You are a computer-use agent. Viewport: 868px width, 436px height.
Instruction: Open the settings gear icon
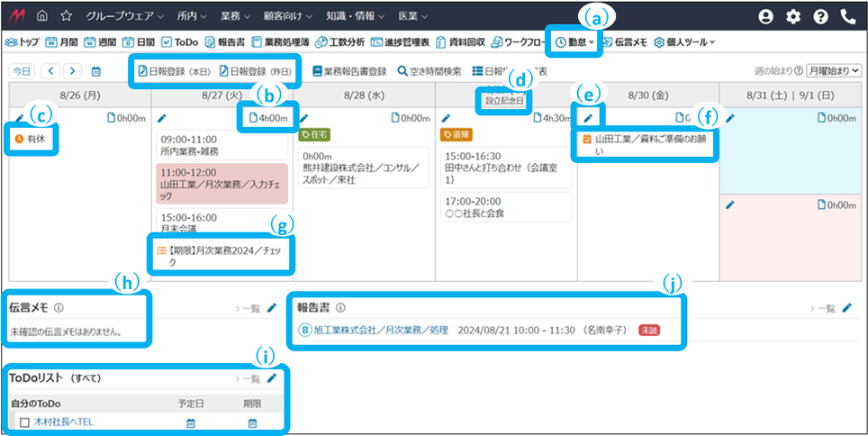pos(793,16)
